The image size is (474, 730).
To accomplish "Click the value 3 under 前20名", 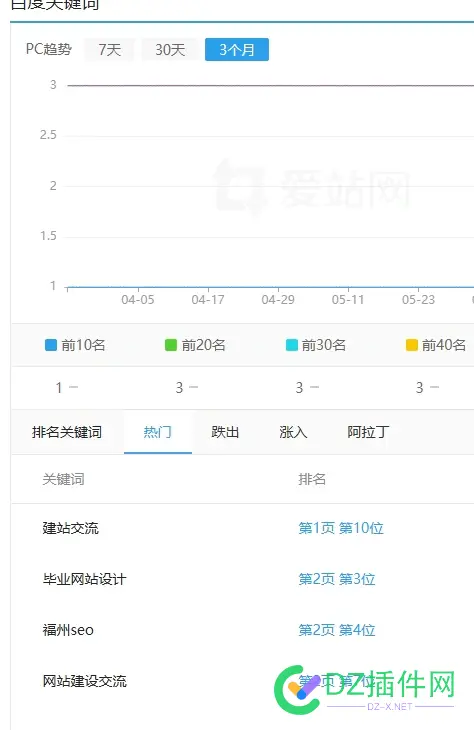I will pos(179,387).
